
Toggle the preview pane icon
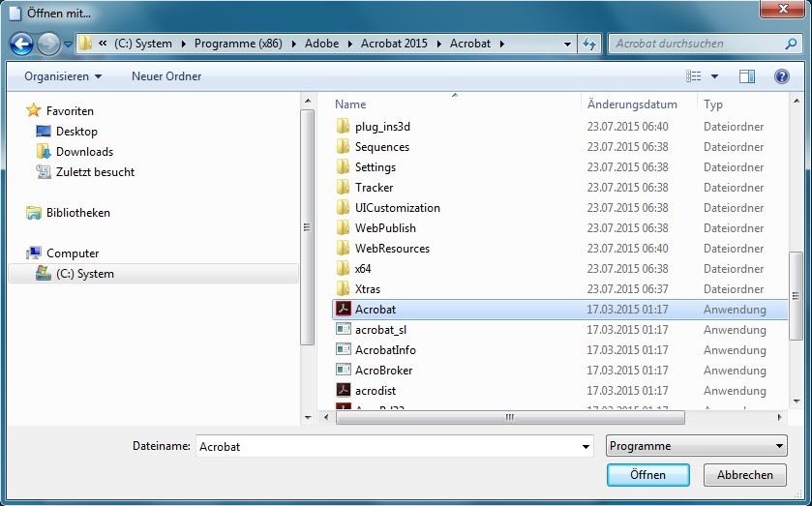[746, 76]
